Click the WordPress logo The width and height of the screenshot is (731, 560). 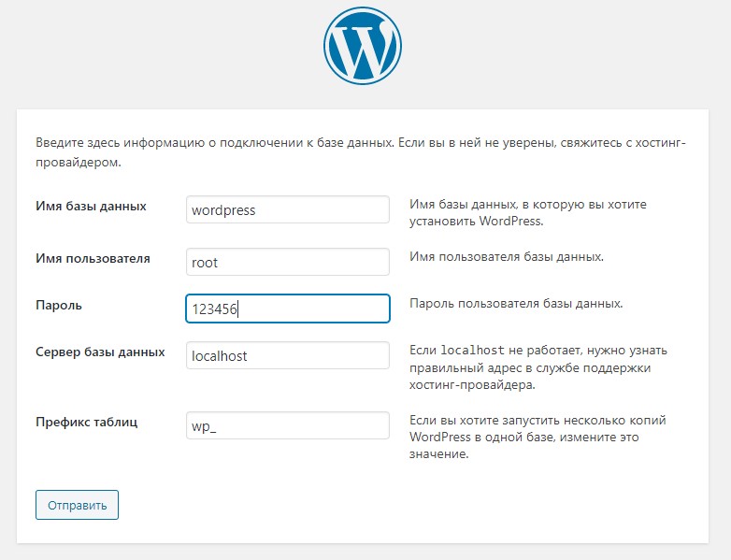362,48
